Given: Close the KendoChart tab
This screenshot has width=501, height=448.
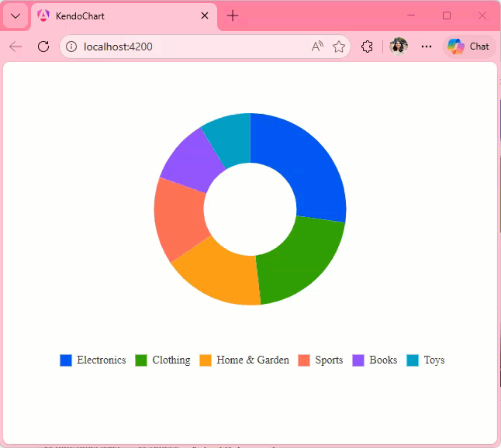Looking at the screenshot, I should (x=205, y=16).
